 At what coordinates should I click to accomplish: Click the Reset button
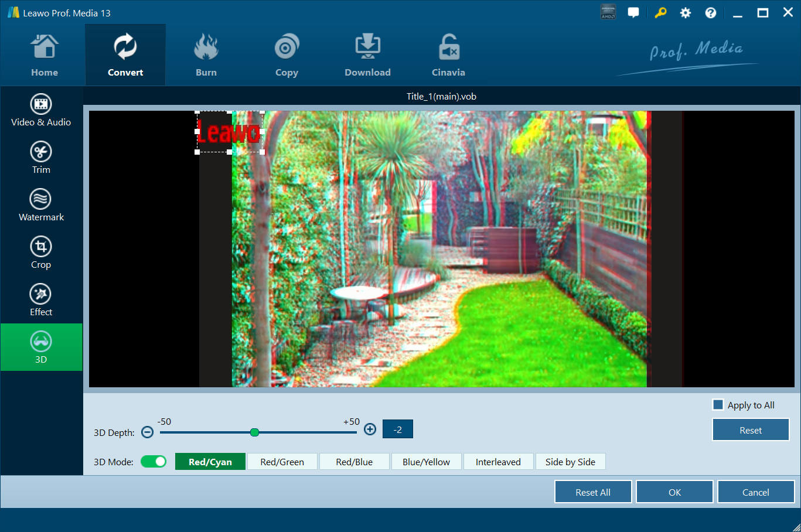(751, 430)
